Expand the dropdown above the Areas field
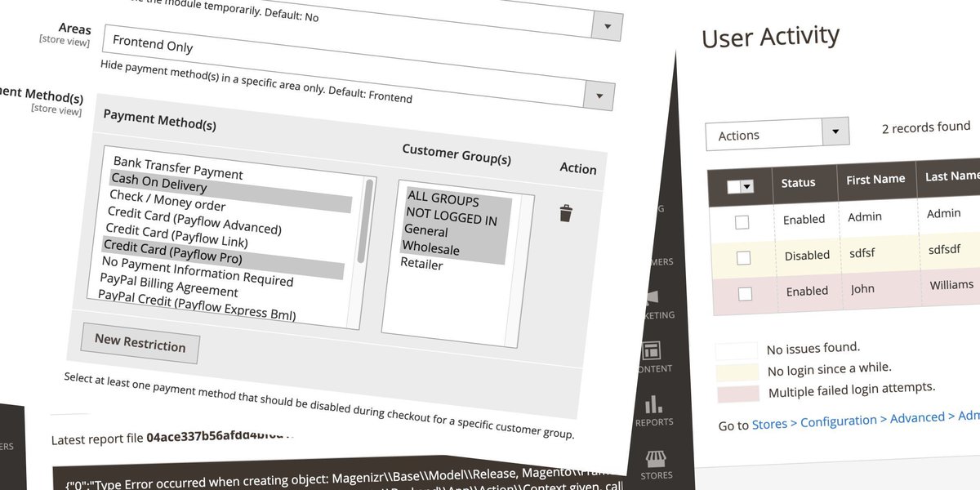 pyautogui.click(x=607, y=26)
